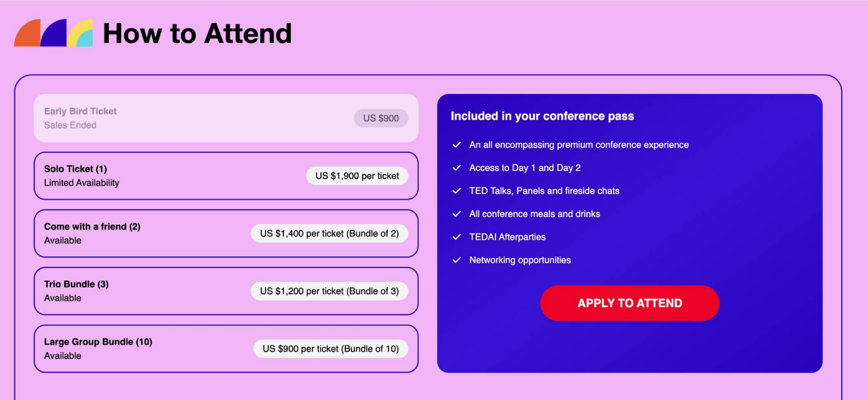Click checkmark next to conference meals and drinks
The width and height of the screenshot is (868, 400).
click(456, 214)
